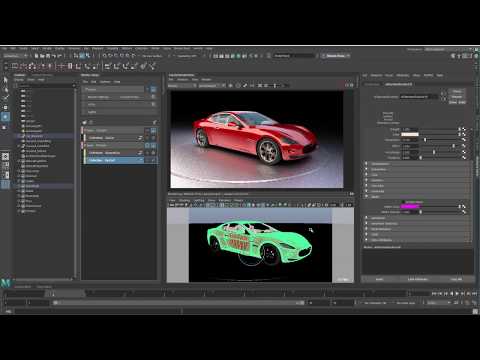
Task: Open Render menu in Arnold RenderView
Action: 206,80
